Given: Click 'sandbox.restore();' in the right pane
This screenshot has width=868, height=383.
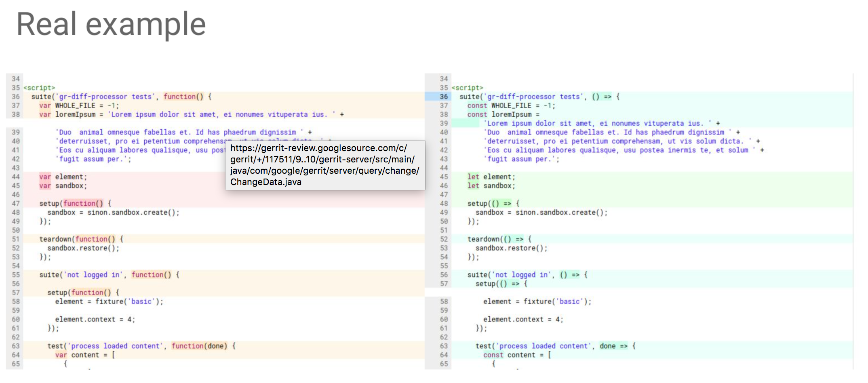Looking at the screenshot, I should pos(511,248).
